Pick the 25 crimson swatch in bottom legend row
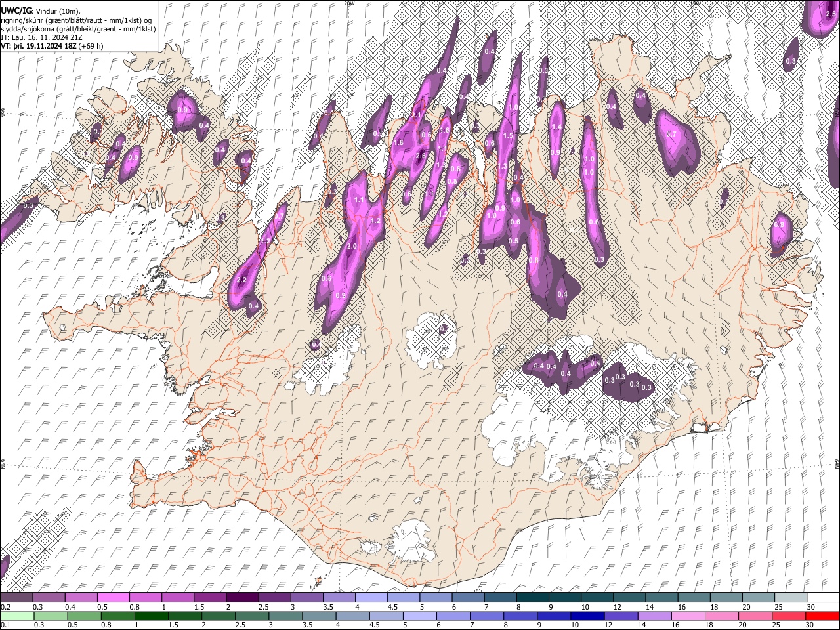Image resolution: width=840 pixels, height=630 pixels. [x=789, y=616]
